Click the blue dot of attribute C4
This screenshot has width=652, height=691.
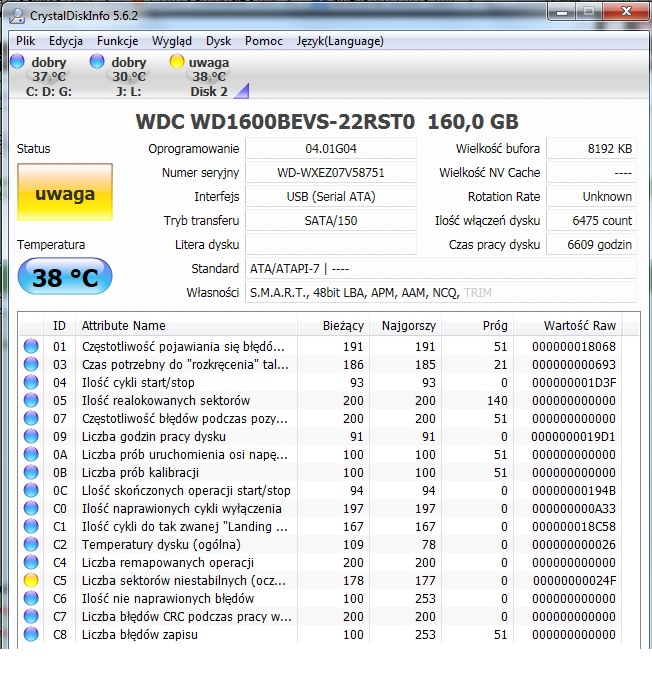pos(31,562)
